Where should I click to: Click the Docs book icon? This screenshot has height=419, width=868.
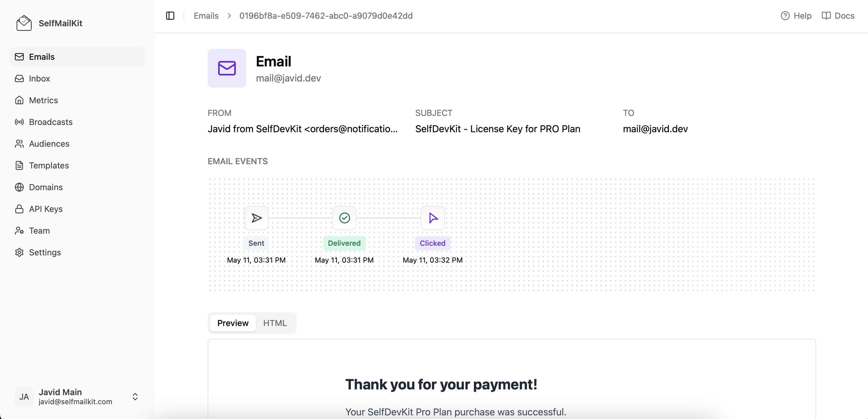[x=826, y=16]
